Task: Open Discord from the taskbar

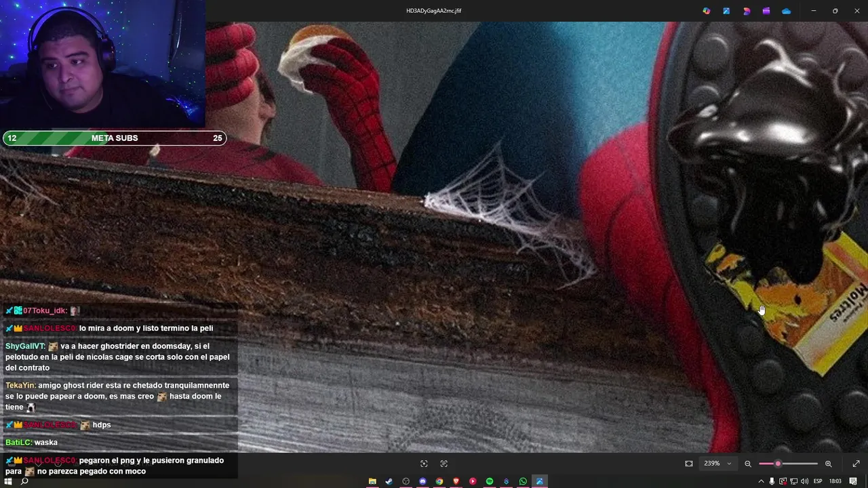Action: (422, 481)
